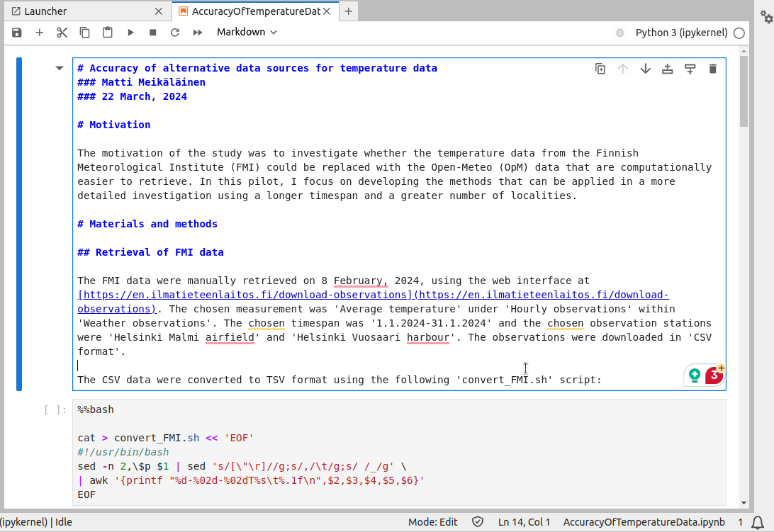Click the '#!/usr/bin/bash' shebang line
The height and width of the screenshot is (532, 774).
[123, 452]
